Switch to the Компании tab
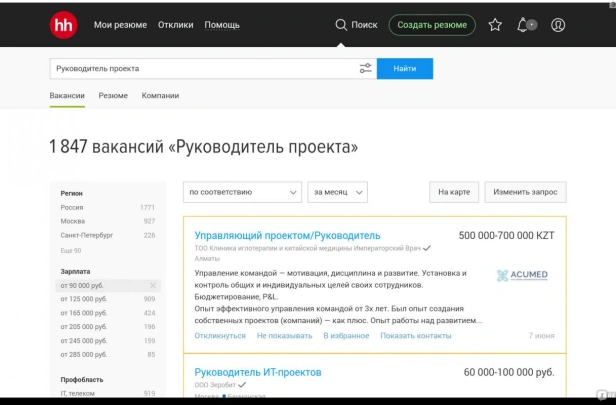 coord(160,95)
